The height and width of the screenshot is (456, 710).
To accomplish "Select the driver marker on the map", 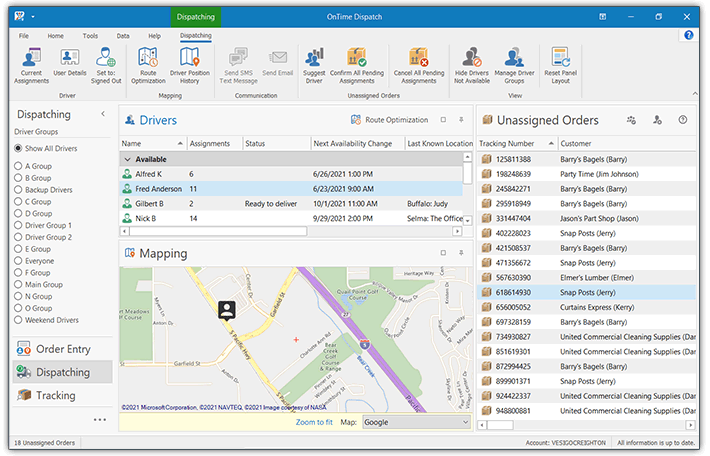I will [x=227, y=310].
